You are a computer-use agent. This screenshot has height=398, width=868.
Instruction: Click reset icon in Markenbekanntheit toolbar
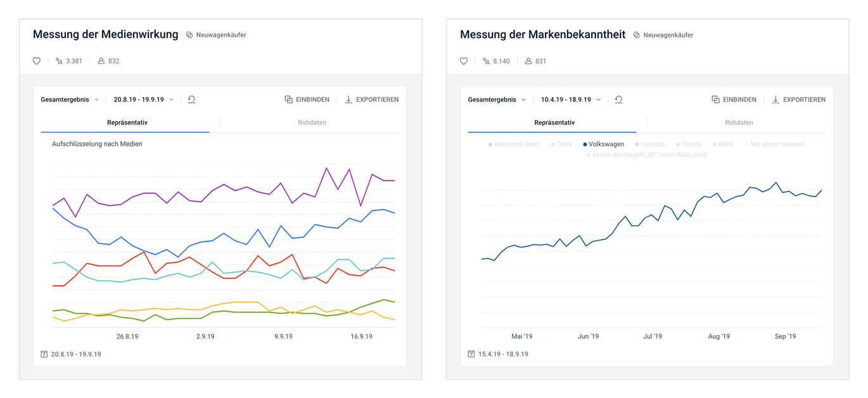pyautogui.click(x=619, y=99)
